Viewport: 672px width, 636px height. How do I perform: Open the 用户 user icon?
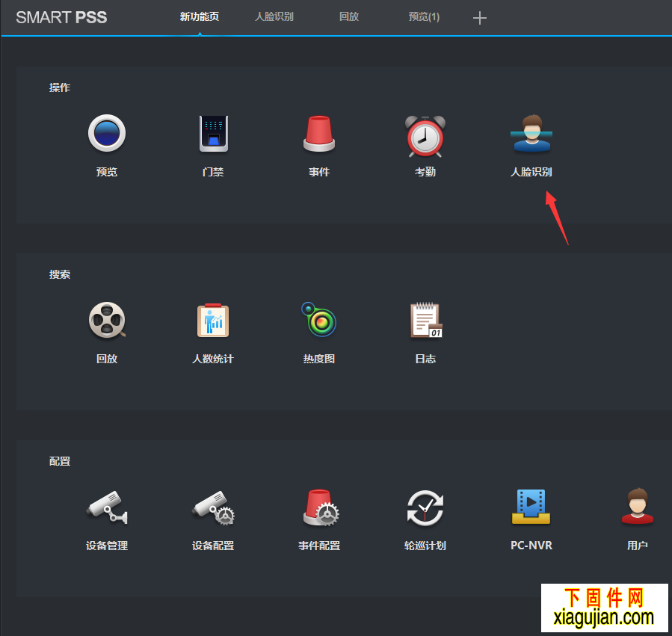[x=638, y=506]
